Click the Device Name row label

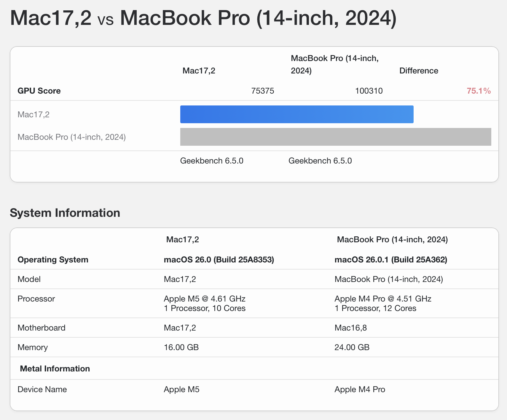click(42, 389)
